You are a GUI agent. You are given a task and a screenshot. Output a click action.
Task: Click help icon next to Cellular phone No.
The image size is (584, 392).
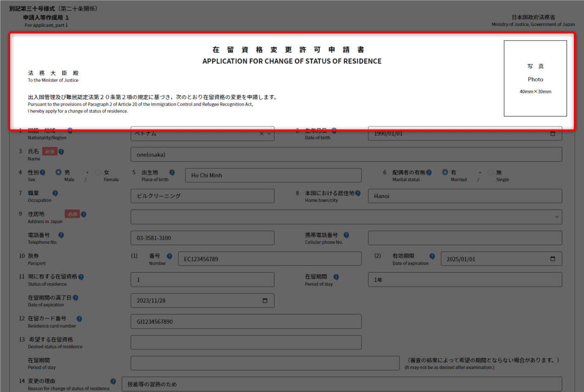click(346, 235)
